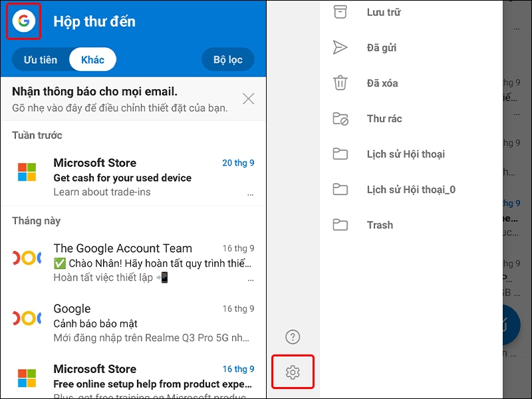Image resolution: width=532 pixels, height=399 pixels.
Task: Click the 20 thg 9 date
Action: coord(238,163)
